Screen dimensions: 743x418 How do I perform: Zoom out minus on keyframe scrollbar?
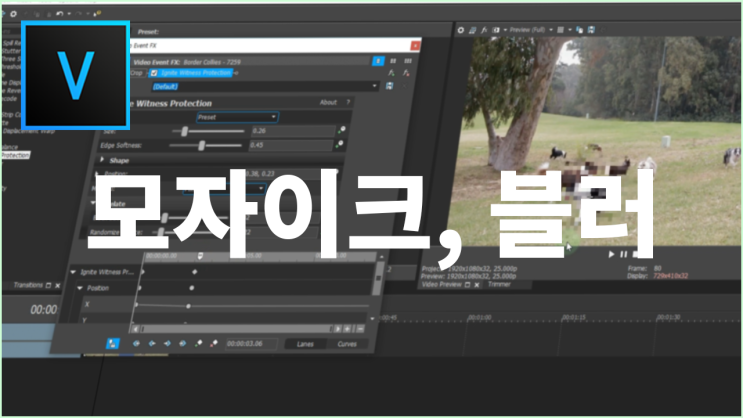tap(360, 329)
